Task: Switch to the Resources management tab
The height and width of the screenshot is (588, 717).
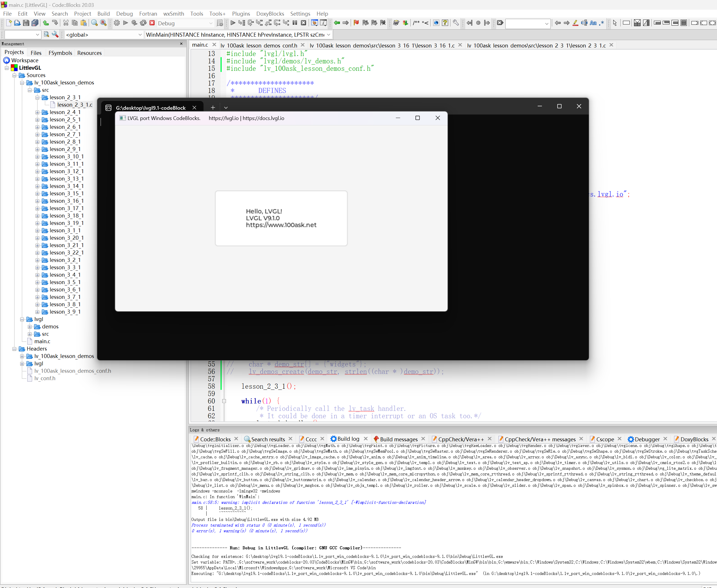Action: coord(89,53)
